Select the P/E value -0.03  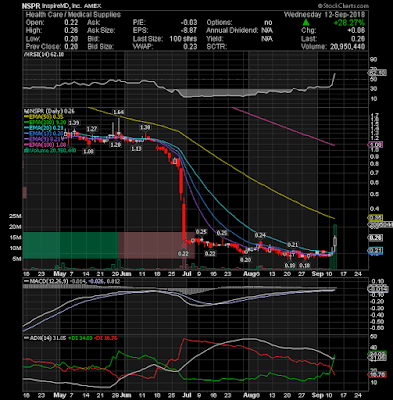[x=189, y=23]
